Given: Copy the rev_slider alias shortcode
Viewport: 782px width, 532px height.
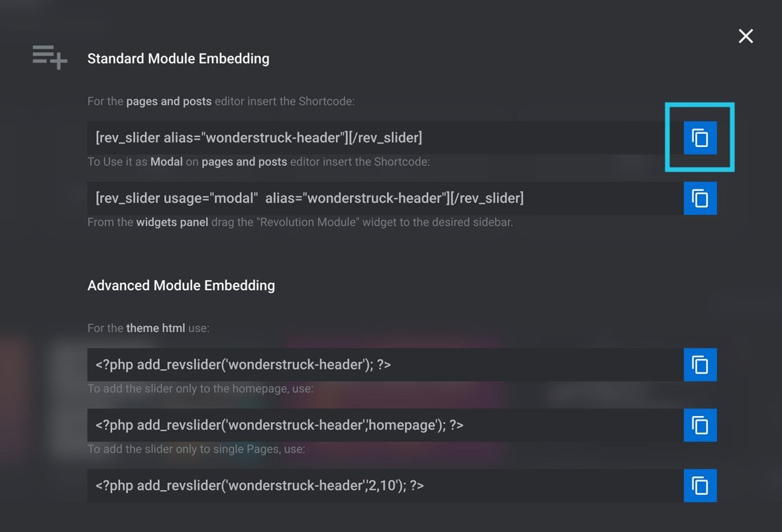Looking at the screenshot, I should [700, 138].
